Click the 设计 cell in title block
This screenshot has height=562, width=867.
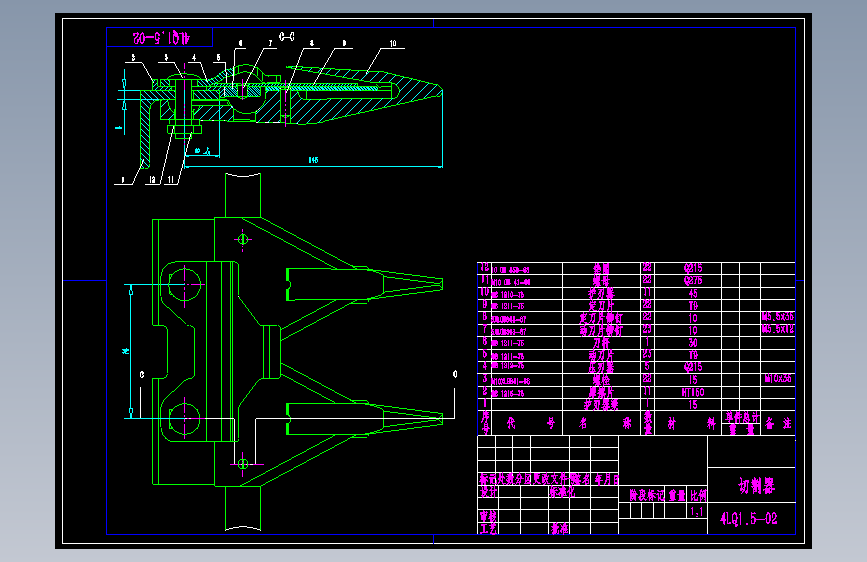point(488,492)
